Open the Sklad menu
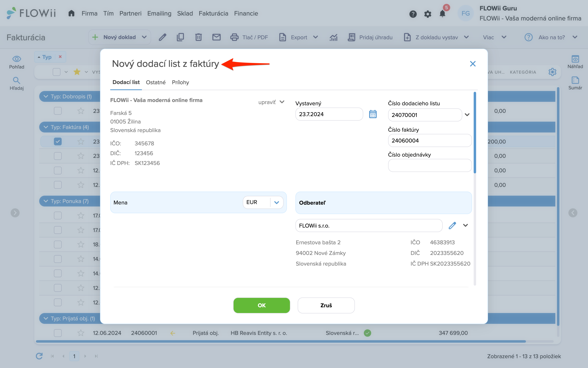 coord(185,13)
